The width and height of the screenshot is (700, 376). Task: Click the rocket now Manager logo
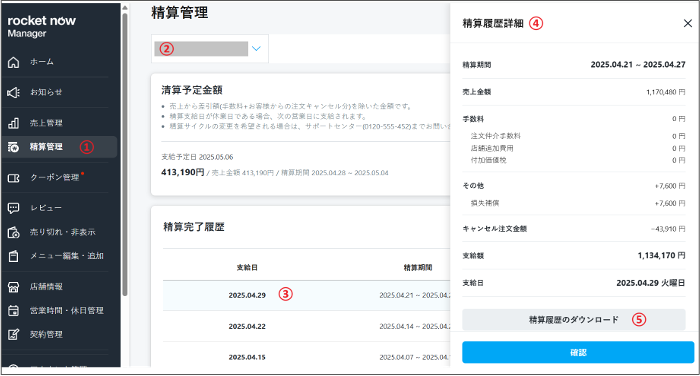(42, 26)
